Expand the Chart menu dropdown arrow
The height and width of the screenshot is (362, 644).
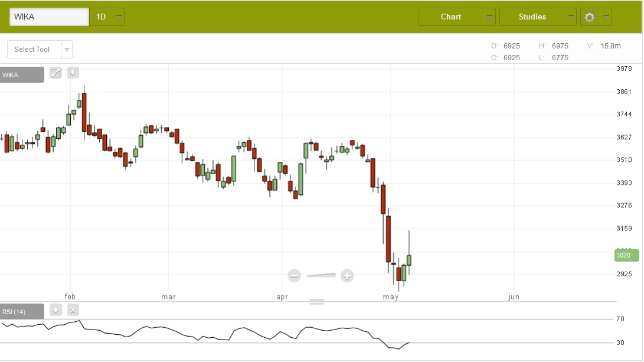click(x=490, y=17)
